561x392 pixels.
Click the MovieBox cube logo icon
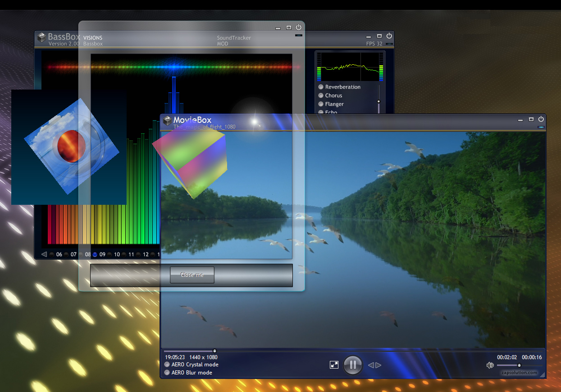(167, 121)
